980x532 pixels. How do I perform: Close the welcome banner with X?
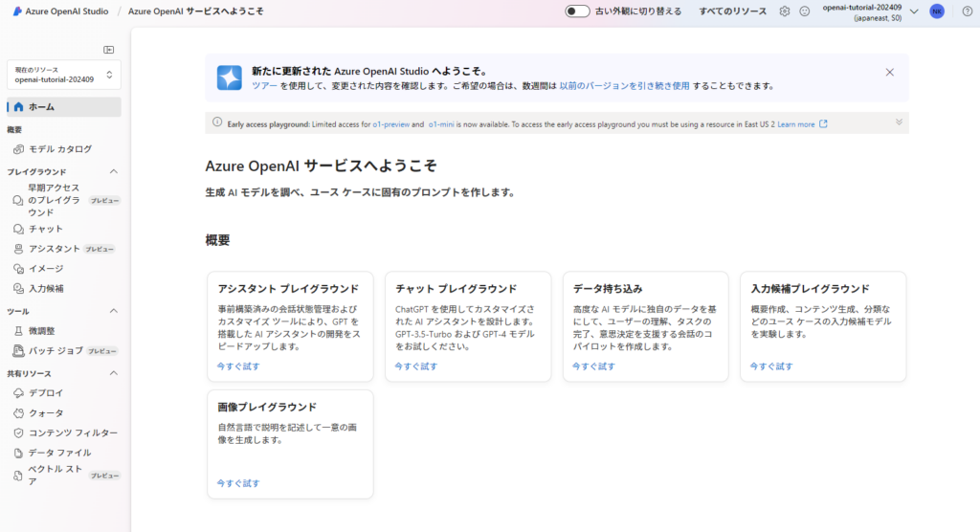(x=889, y=73)
